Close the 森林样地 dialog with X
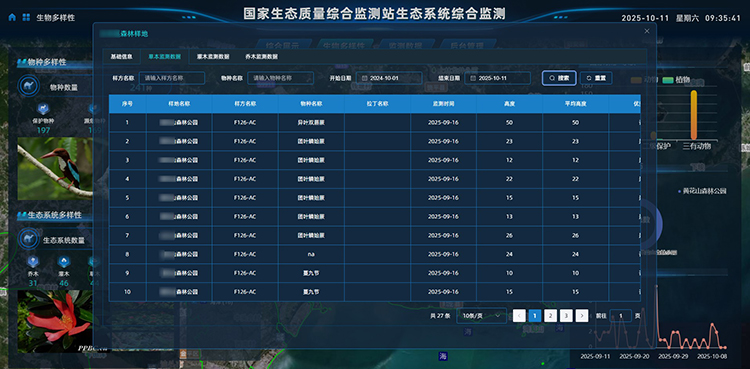750x369 pixels. [647, 31]
